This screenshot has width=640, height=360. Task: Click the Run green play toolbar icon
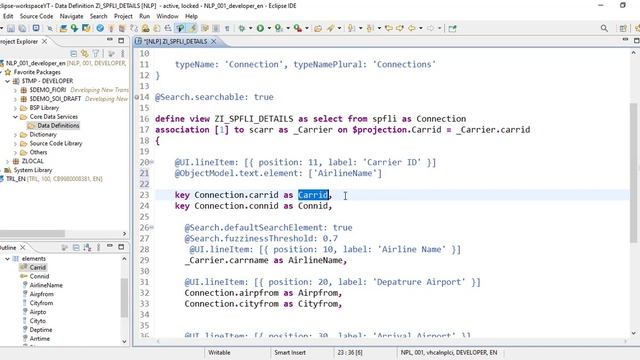coord(260,28)
